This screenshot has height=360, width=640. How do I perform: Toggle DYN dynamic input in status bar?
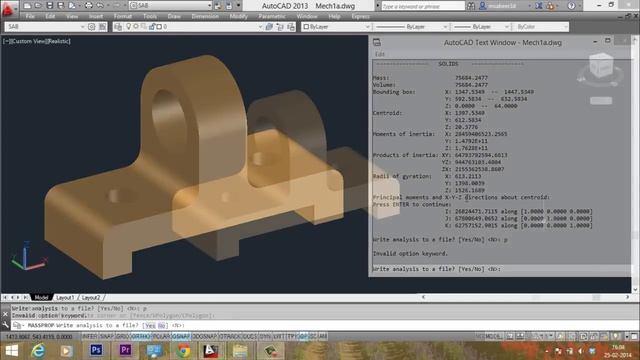(265, 337)
